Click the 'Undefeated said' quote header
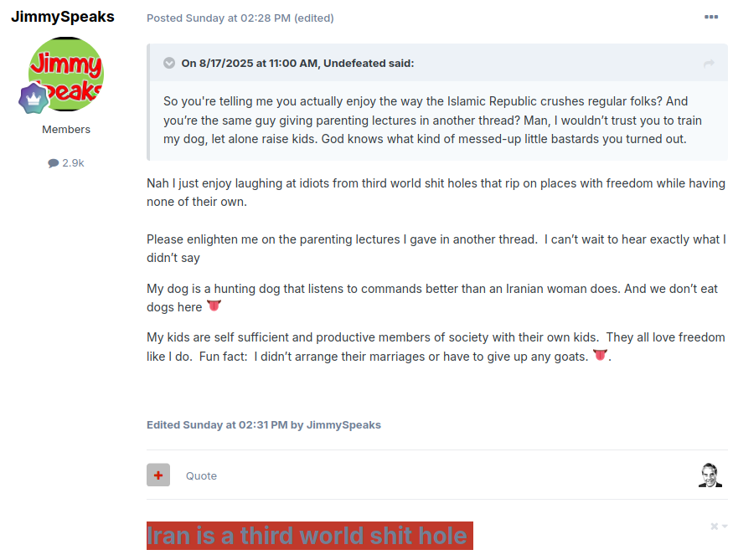The width and height of the screenshot is (733, 560). click(297, 63)
